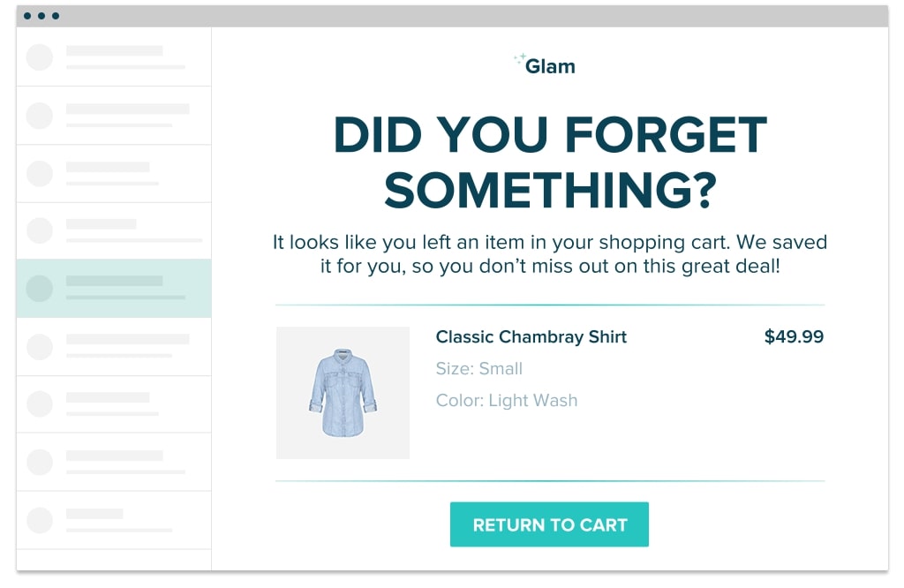The width and height of the screenshot is (904, 588).
Task: Click the avatar of the ninth inbox email
Action: pos(40,520)
